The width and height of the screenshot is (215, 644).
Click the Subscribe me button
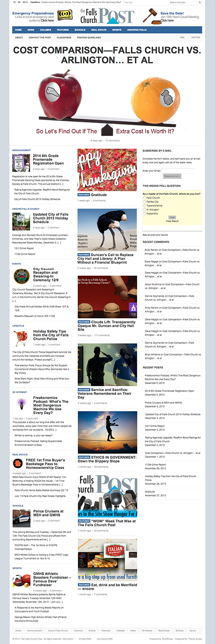172,176
